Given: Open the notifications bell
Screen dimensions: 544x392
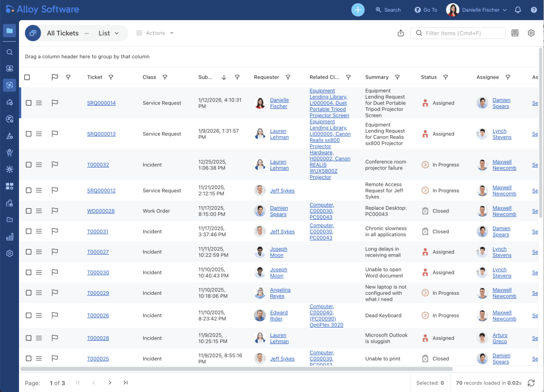Looking at the screenshot, I should (518, 10).
